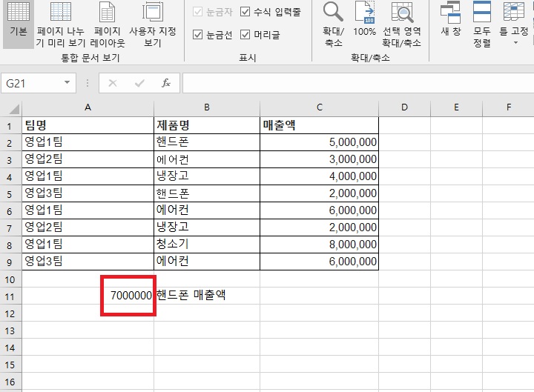Viewport: 534px width, 392px height.
Task: Select 영업2팀 cell in row 3
Action: click(88, 159)
